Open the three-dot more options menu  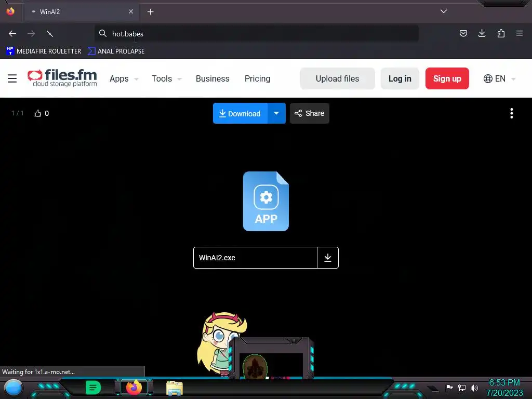(x=512, y=113)
